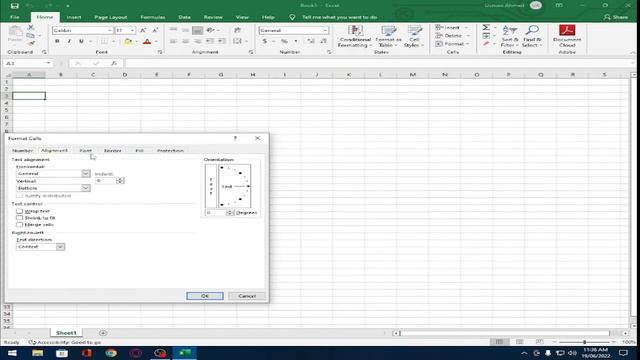The height and width of the screenshot is (360, 640).
Task: Click the Wrap Text ribbon icon
Action: (237, 30)
